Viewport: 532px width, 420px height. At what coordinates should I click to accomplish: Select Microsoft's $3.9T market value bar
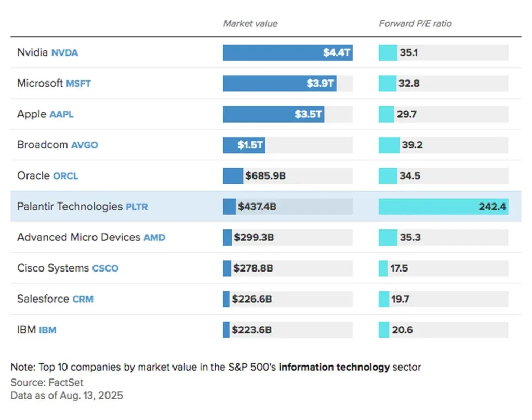coord(280,84)
